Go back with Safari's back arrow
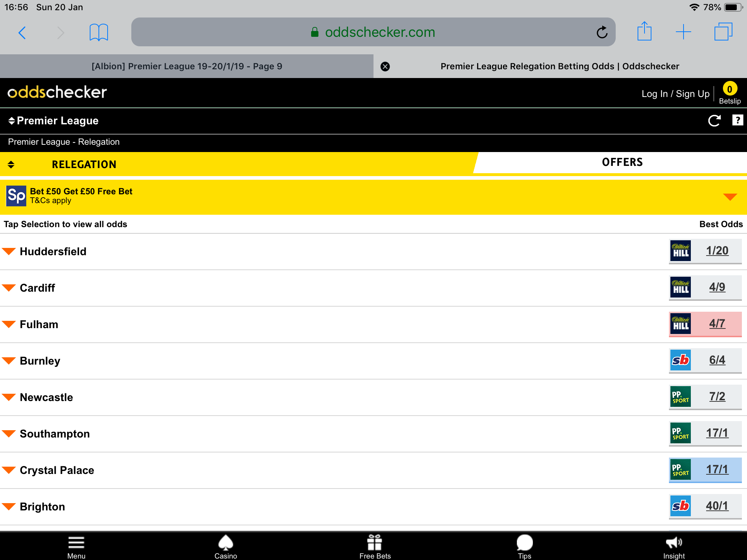 [22, 33]
